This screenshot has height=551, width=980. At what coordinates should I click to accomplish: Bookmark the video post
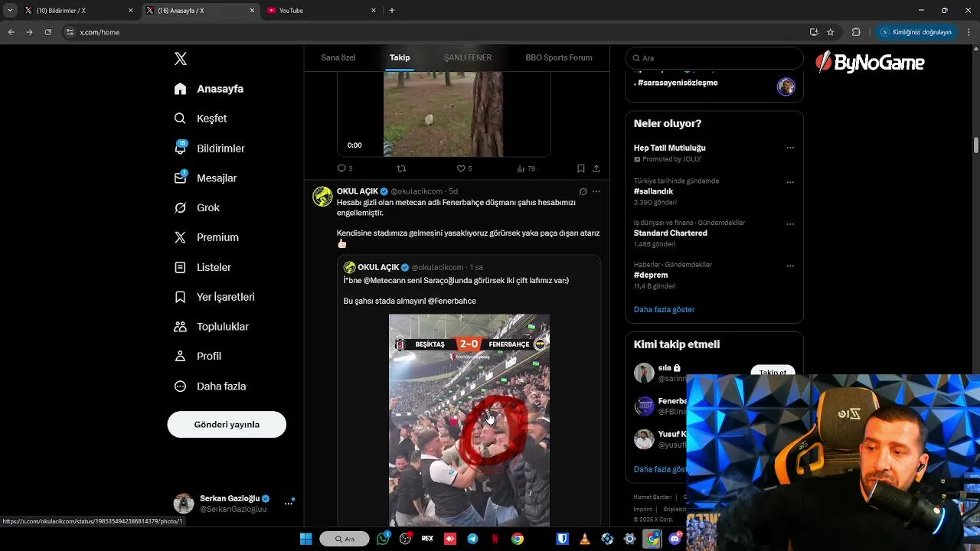coord(581,168)
